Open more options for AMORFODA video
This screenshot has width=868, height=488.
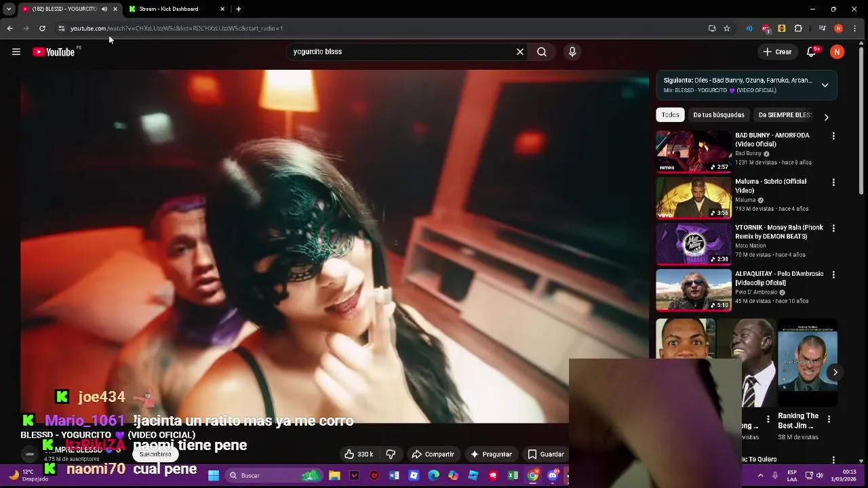click(x=833, y=136)
